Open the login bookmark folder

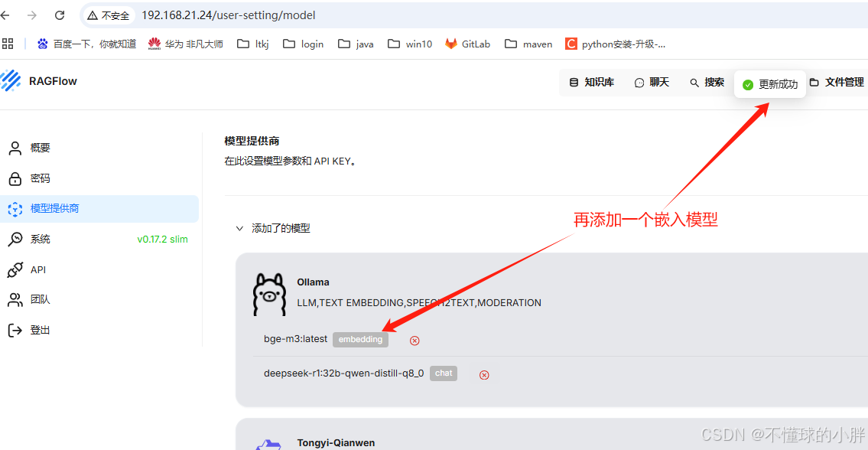[304, 44]
